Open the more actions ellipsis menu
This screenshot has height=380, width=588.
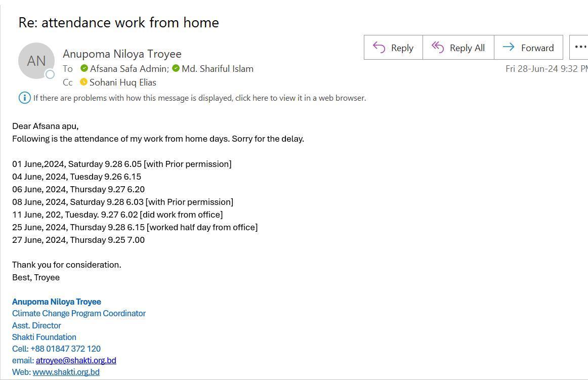point(580,48)
